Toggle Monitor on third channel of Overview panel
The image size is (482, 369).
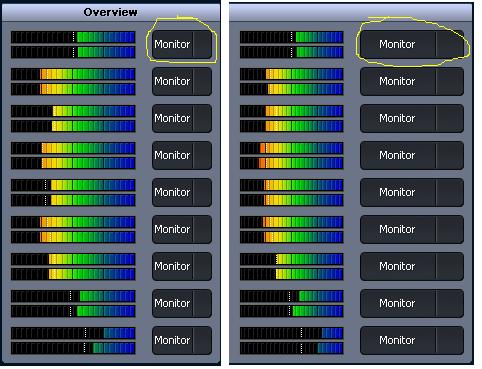pyautogui.click(x=182, y=119)
